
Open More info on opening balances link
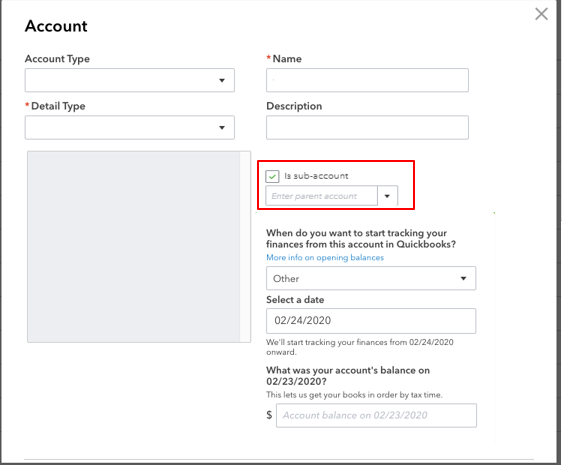(x=325, y=257)
